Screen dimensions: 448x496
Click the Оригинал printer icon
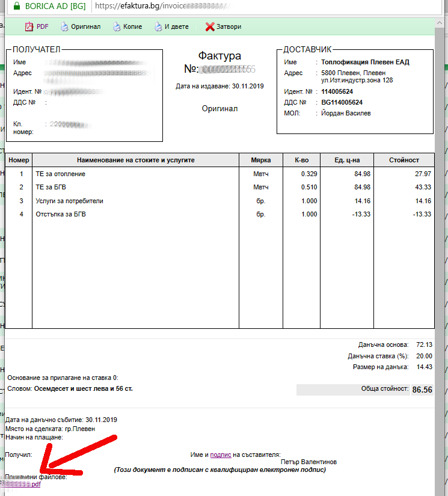coord(64,27)
